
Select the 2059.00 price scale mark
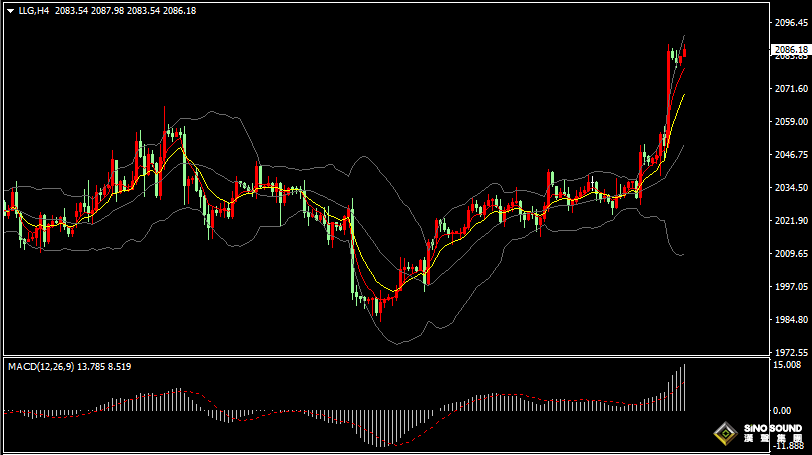tap(790, 122)
